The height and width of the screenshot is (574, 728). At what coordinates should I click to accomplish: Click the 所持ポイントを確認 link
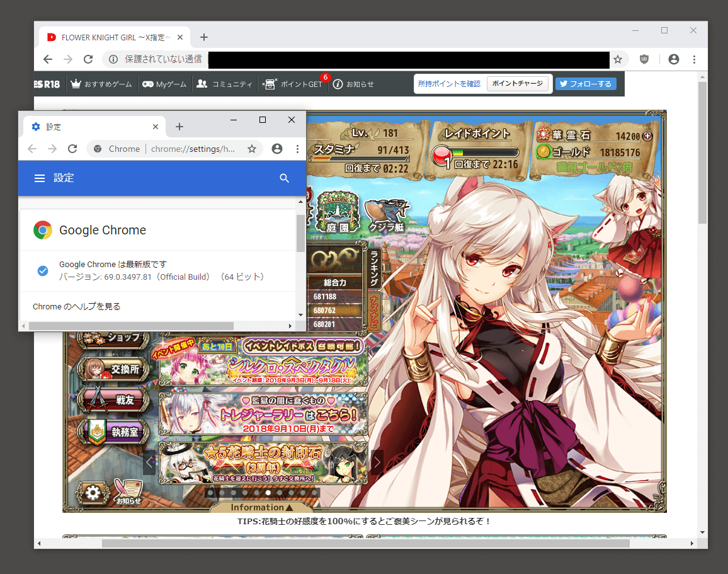pyautogui.click(x=449, y=84)
